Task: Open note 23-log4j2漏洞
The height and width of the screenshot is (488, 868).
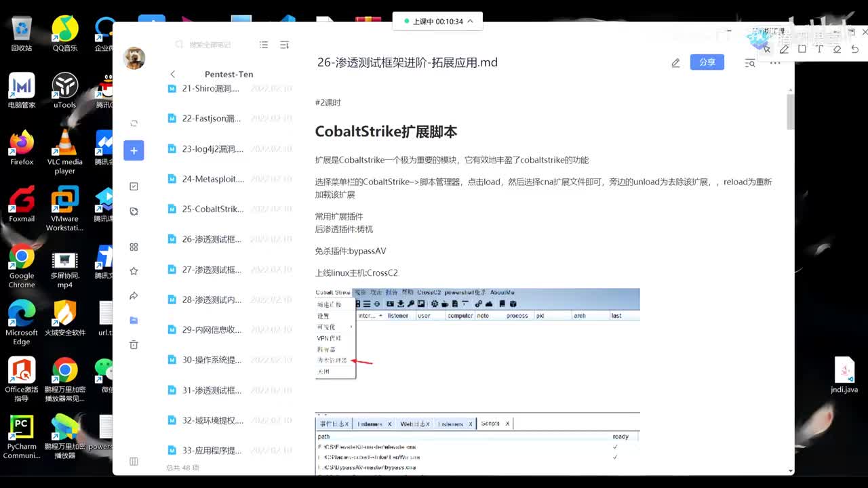Action: point(229,149)
